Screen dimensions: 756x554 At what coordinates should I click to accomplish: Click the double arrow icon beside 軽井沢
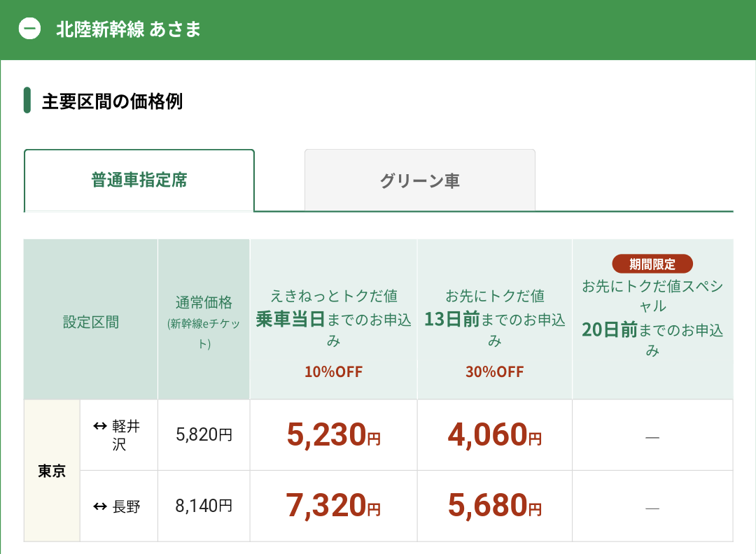(100, 426)
